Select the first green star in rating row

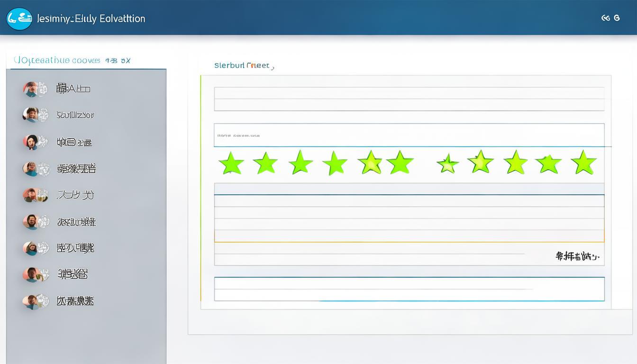pyautogui.click(x=231, y=164)
